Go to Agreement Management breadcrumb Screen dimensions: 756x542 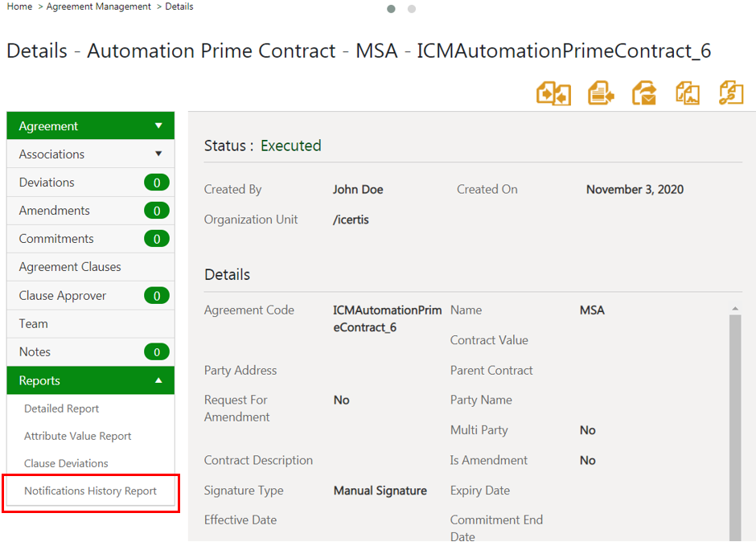pyautogui.click(x=98, y=6)
